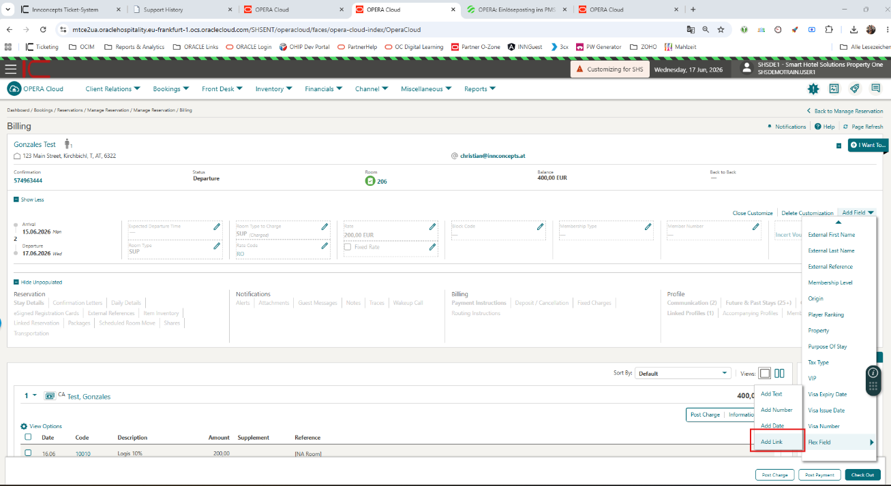Click the Delete Customization link

807,213
